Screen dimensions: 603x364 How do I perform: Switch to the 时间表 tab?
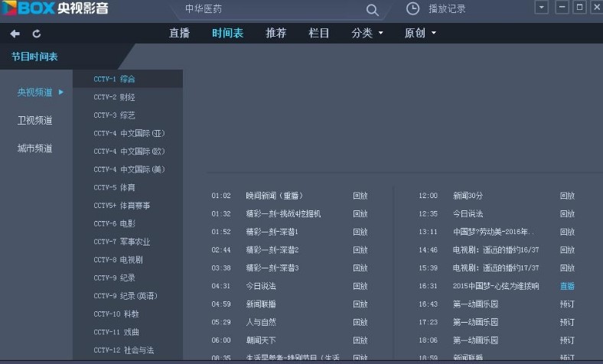228,33
